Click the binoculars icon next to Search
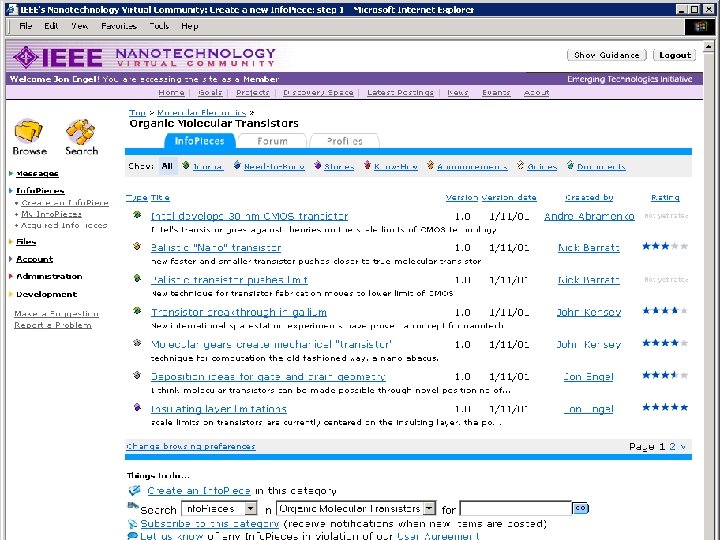 coord(133,506)
